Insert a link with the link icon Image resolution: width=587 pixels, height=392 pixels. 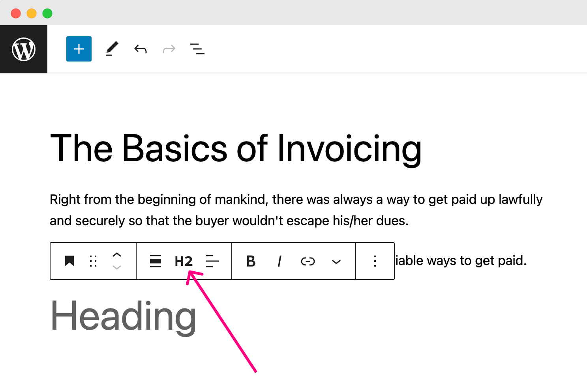click(x=308, y=261)
